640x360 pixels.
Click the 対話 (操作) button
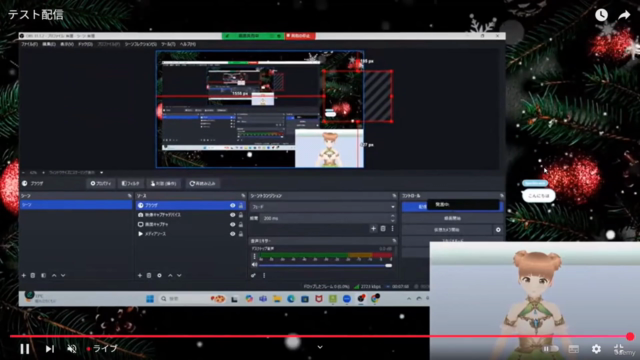click(163, 184)
